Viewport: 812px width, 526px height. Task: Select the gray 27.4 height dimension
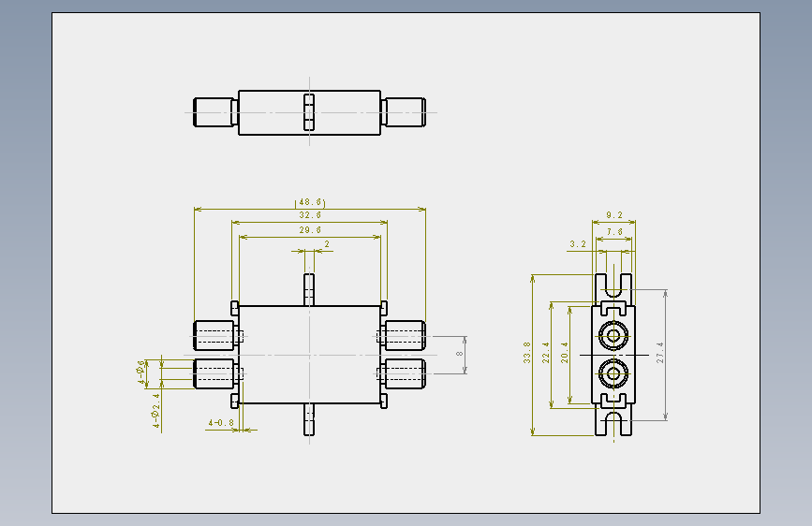coord(659,352)
